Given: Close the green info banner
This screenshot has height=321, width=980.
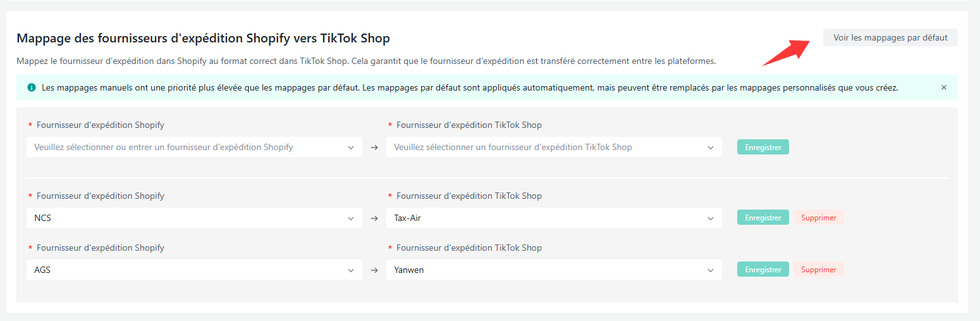Looking at the screenshot, I should tap(944, 87).
